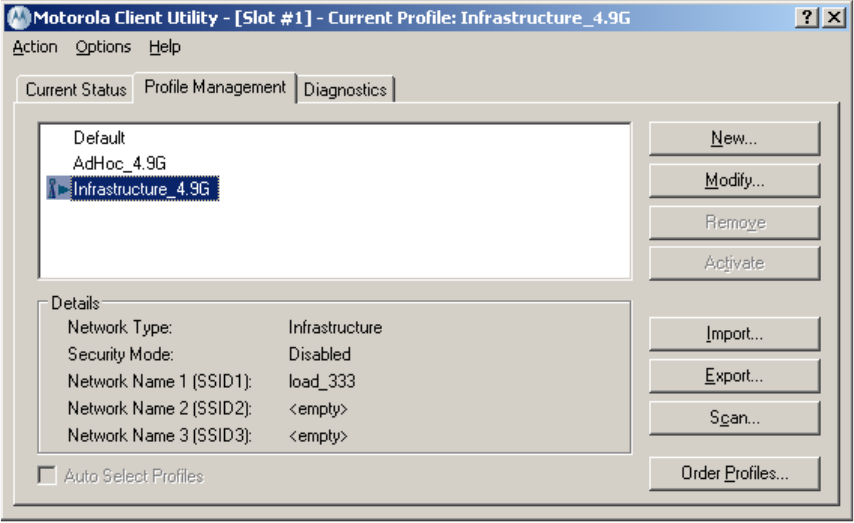Click the Security Mode value Disabled
Image resolution: width=854 pixels, height=523 pixels.
click(320, 354)
